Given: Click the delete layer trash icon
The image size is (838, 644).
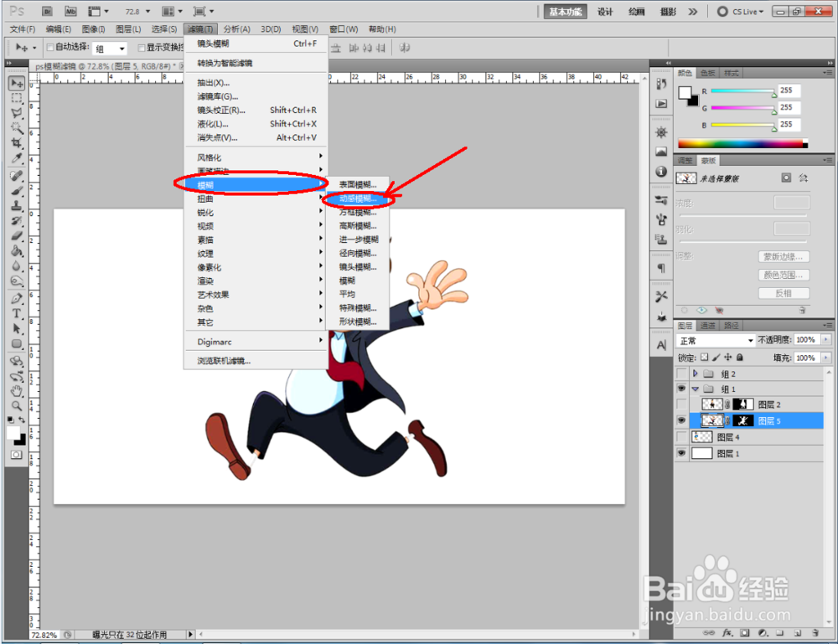Looking at the screenshot, I should coord(815,633).
